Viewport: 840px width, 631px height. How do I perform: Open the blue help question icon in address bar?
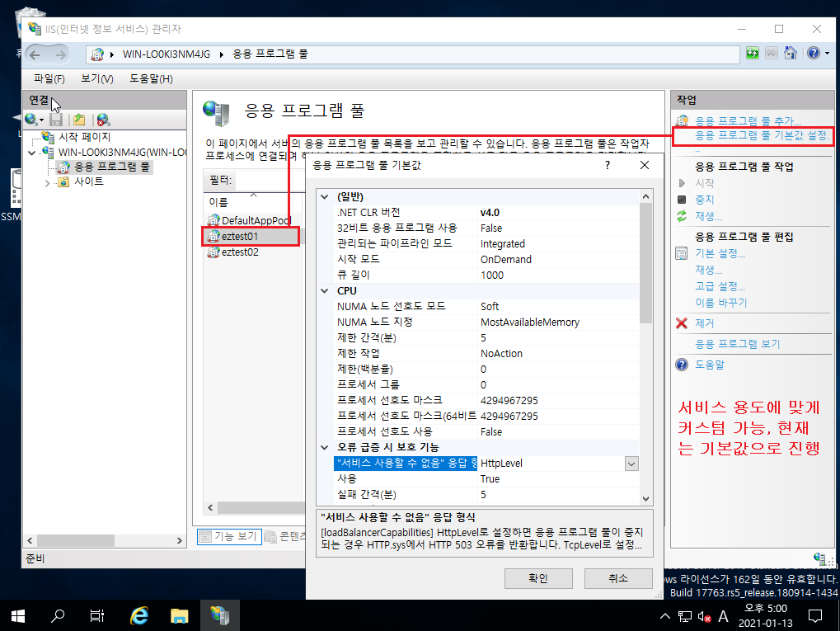tap(814, 53)
